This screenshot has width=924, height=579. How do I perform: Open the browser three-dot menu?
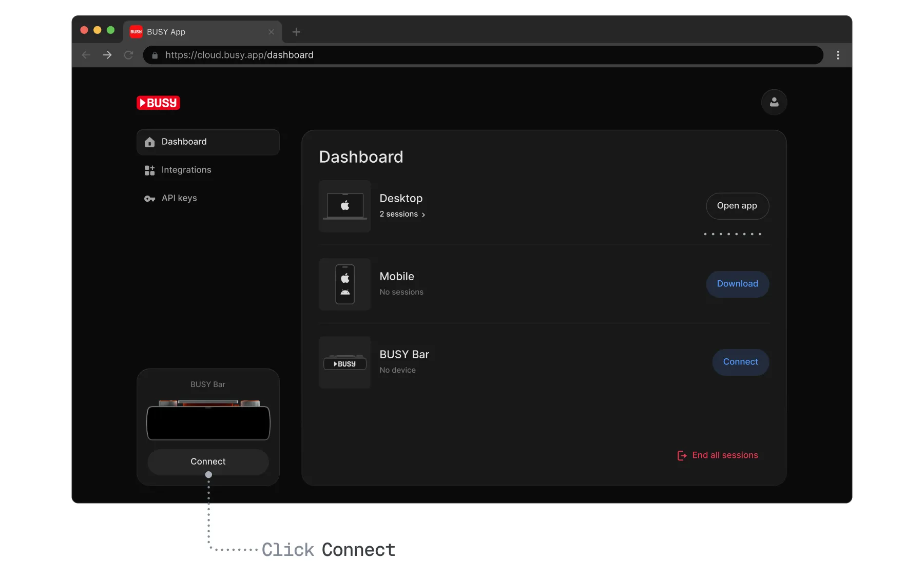[838, 55]
